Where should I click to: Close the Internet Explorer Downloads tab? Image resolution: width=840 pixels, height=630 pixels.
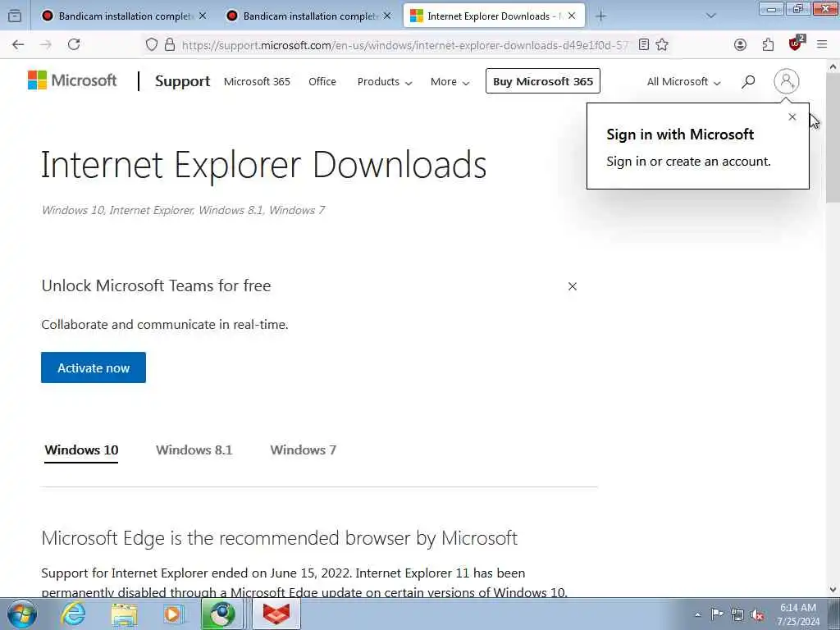[x=572, y=16]
